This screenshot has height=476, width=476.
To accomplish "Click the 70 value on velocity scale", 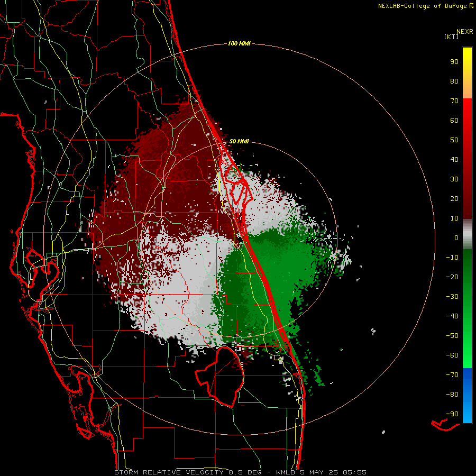I will (x=454, y=101).
